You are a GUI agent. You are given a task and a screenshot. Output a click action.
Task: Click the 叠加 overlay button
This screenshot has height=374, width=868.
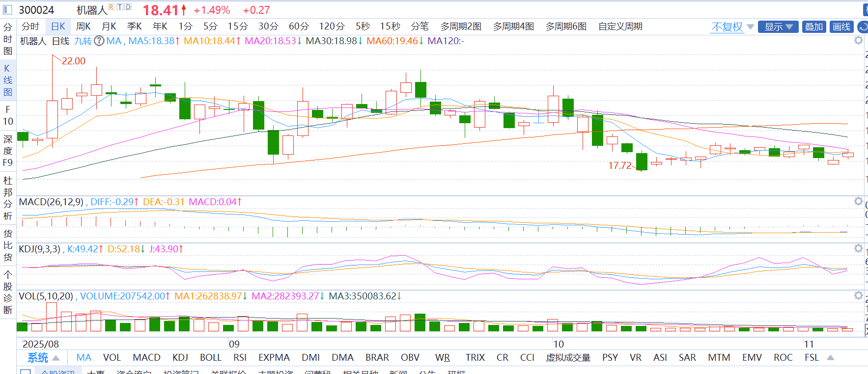pos(814,27)
